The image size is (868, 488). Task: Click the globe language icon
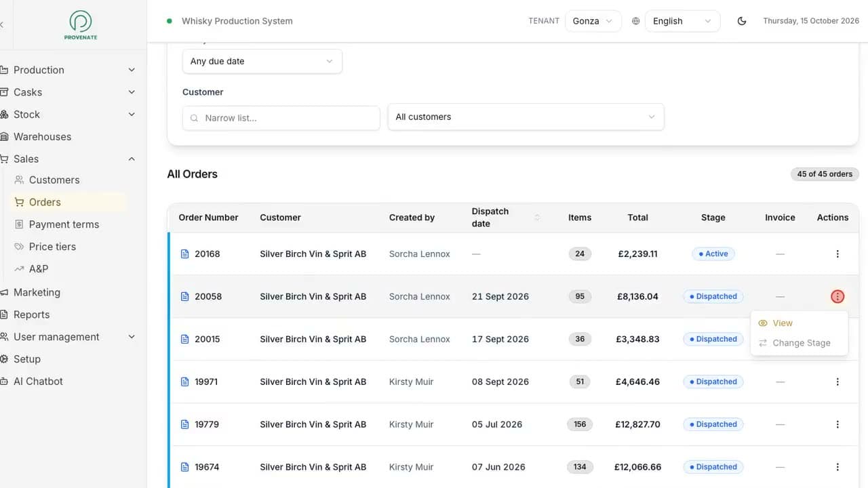635,21
